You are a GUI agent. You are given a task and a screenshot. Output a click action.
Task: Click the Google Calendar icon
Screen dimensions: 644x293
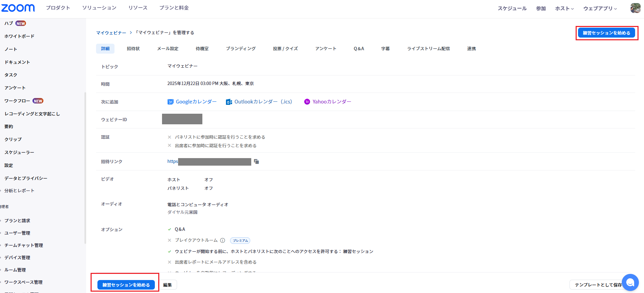170,102
